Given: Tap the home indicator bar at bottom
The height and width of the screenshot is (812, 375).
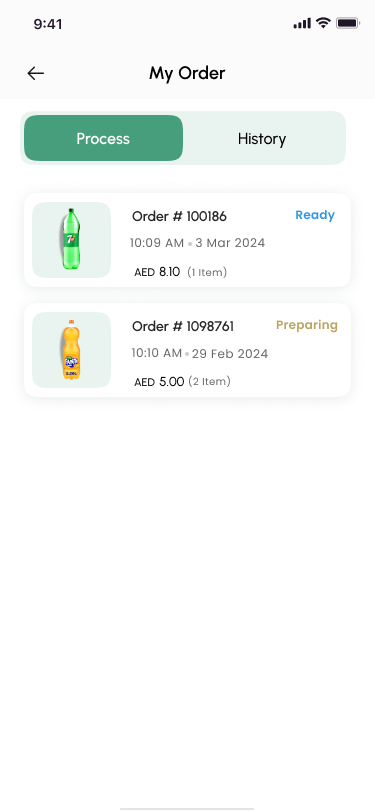Looking at the screenshot, I should [187, 808].
